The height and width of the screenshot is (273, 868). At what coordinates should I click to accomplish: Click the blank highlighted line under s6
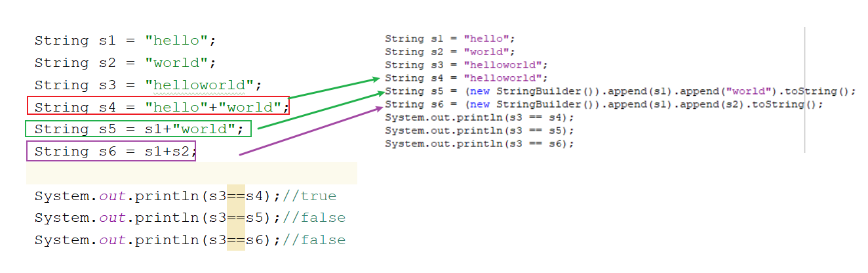[x=191, y=174]
